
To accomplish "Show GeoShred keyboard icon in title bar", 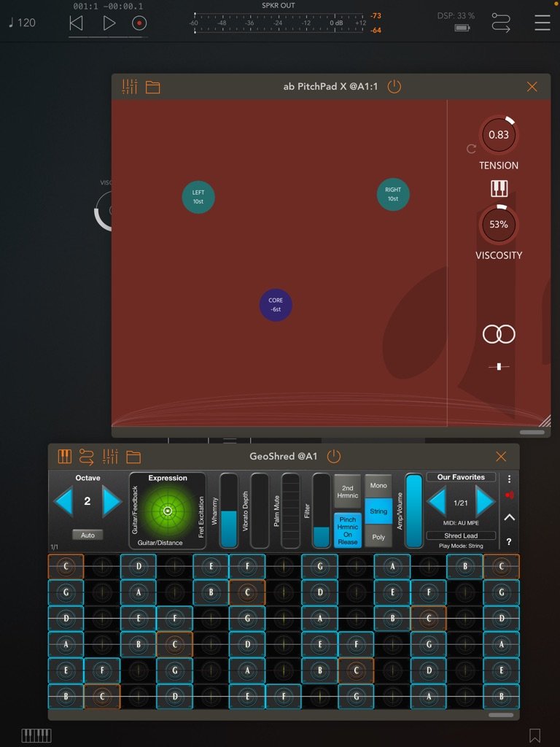I will (x=64, y=457).
